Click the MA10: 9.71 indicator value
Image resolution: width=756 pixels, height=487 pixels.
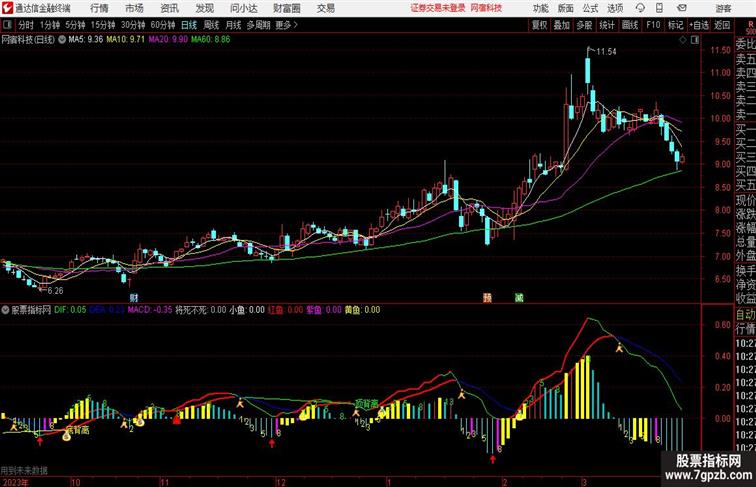tap(125, 40)
